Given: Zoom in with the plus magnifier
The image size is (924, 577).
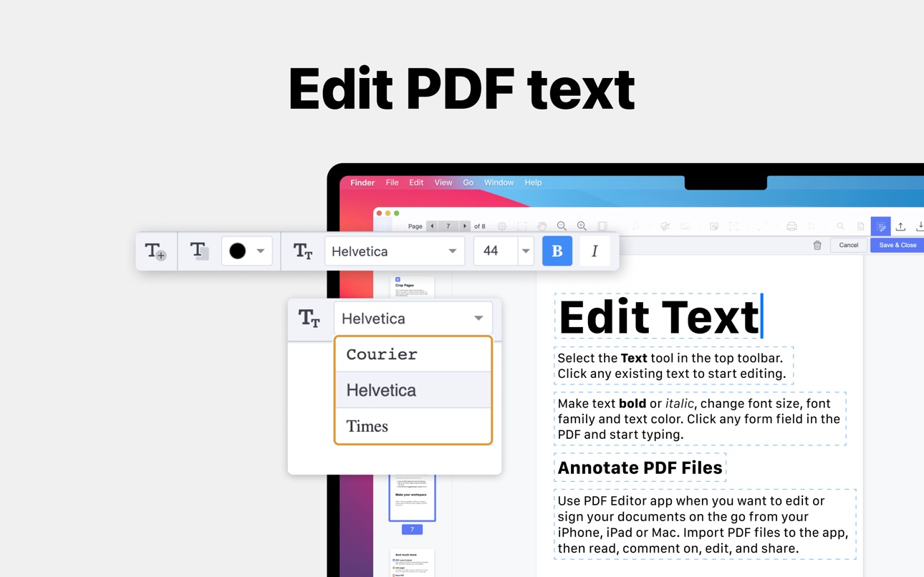Looking at the screenshot, I should (582, 226).
